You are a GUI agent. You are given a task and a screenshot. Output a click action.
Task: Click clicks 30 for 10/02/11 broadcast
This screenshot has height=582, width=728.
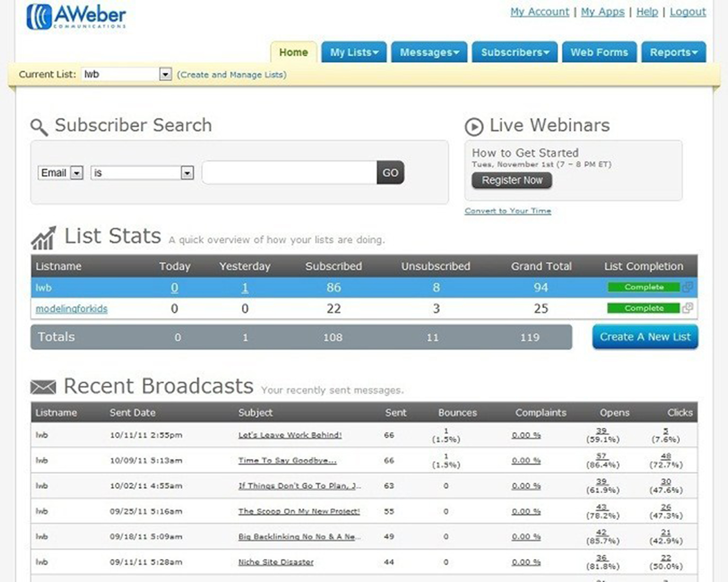pos(666,482)
